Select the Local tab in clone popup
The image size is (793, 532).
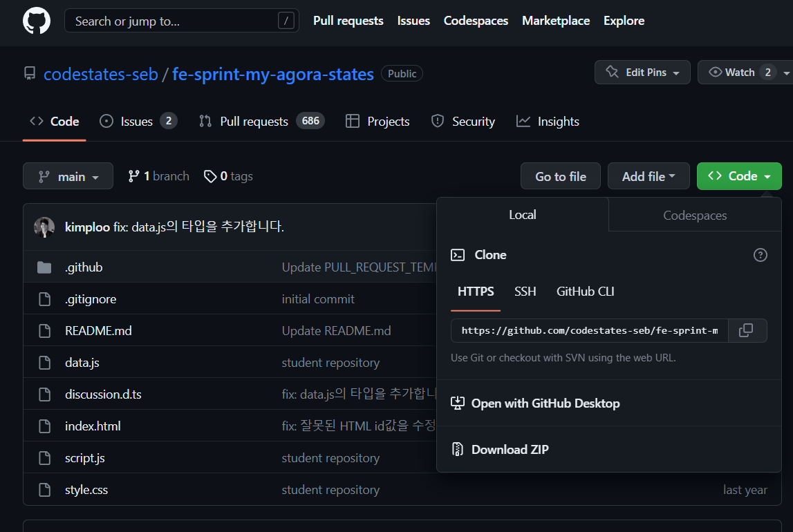[x=523, y=215]
